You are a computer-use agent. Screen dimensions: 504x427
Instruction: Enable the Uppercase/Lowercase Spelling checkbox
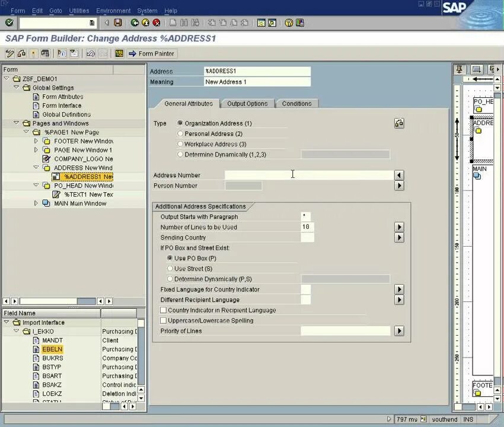[x=163, y=320]
